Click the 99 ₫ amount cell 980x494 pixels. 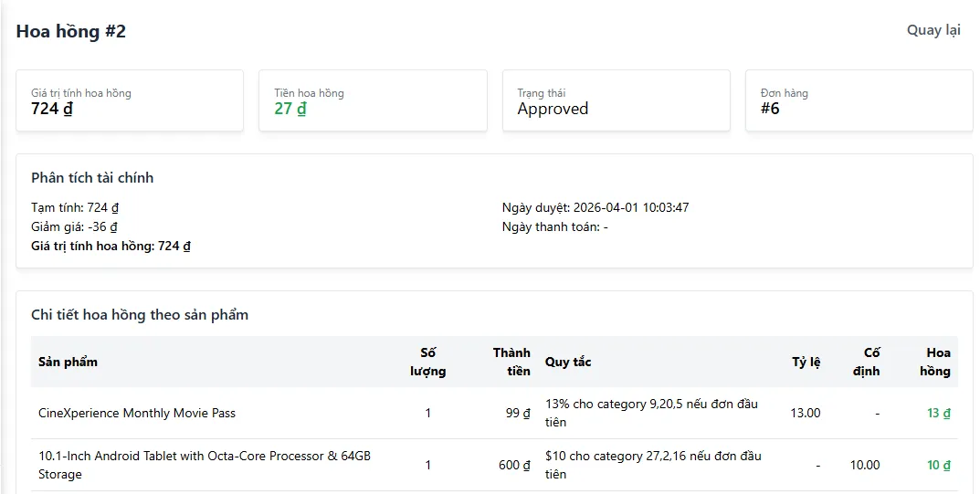click(518, 413)
